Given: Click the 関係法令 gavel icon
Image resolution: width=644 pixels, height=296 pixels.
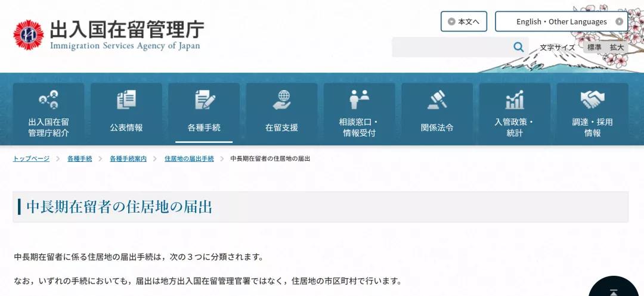Looking at the screenshot, I should coord(437,99).
